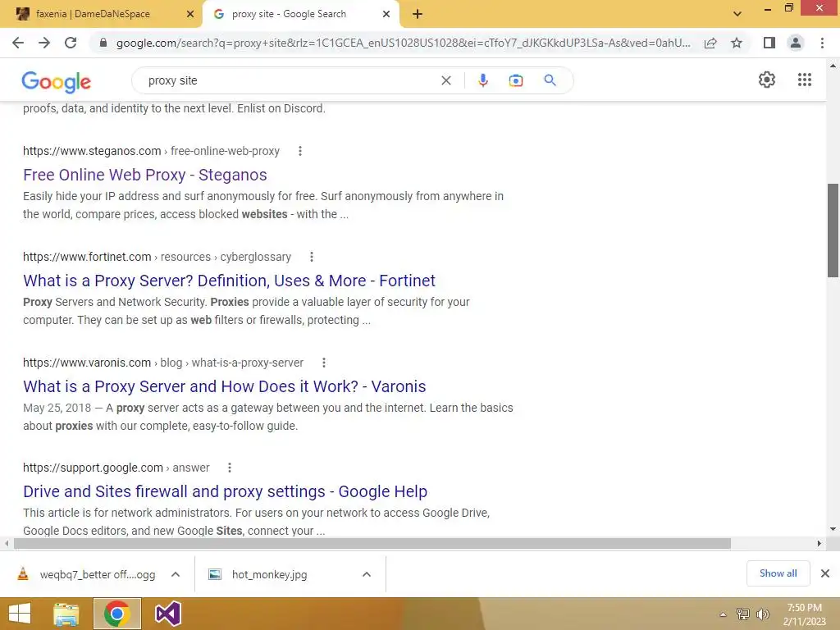840x630 pixels.
Task: Start voice search with microphone icon
Action: 482,80
